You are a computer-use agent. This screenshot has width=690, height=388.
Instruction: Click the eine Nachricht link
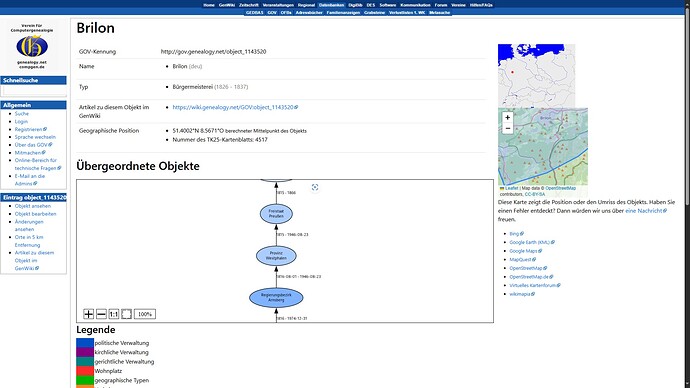coord(646,211)
